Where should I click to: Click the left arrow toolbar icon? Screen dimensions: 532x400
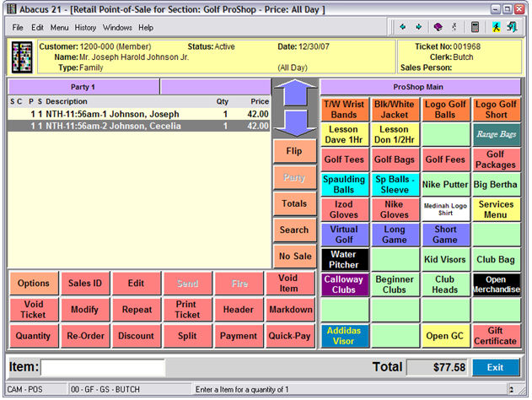[404, 27]
